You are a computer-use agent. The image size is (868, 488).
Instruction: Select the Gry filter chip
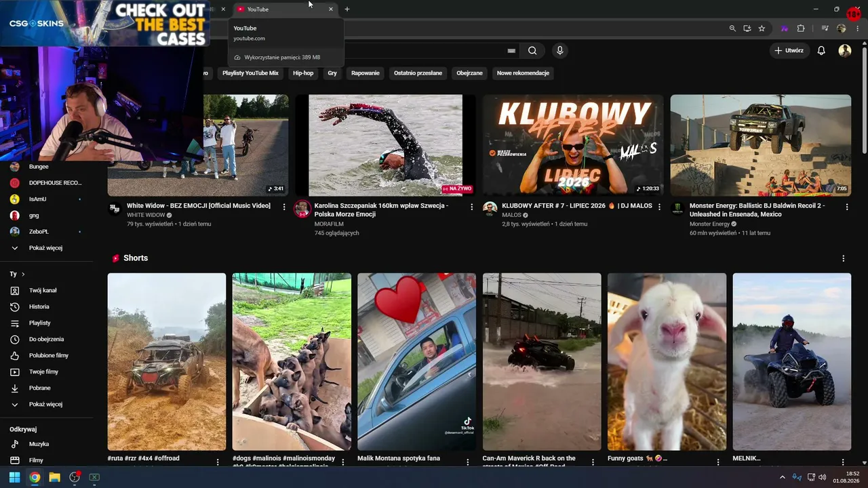point(332,73)
